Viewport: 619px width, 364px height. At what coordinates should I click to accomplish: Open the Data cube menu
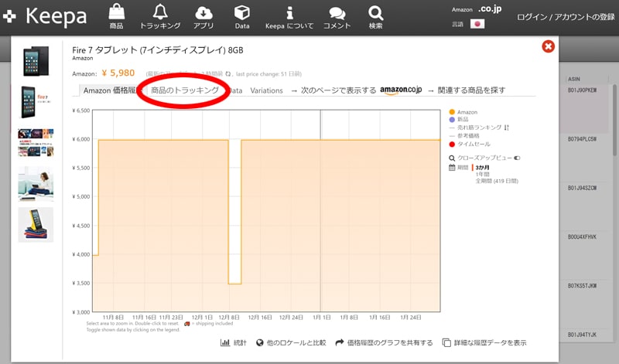(x=242, y=16)
